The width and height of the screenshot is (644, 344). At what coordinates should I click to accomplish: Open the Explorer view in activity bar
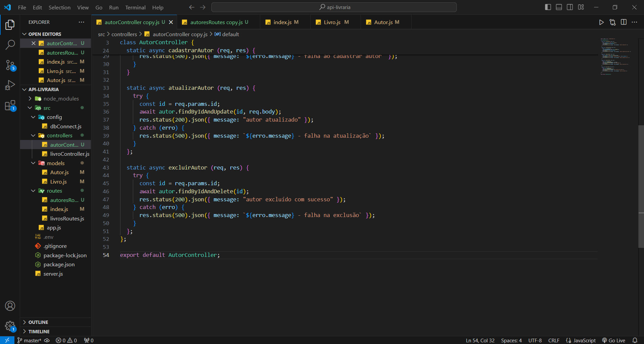click(10, 24)
